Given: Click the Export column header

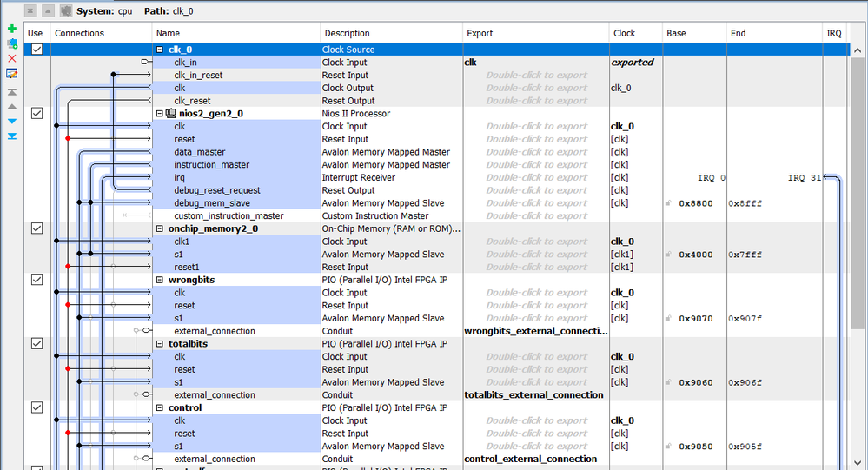Looking at the screenshot, I should [535, 33].
